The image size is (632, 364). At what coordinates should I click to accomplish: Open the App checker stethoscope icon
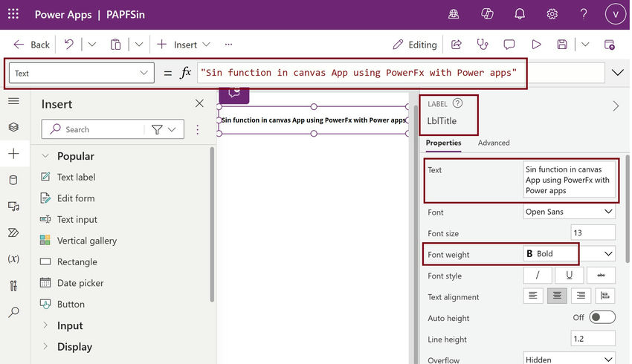(x=483, y=45)
